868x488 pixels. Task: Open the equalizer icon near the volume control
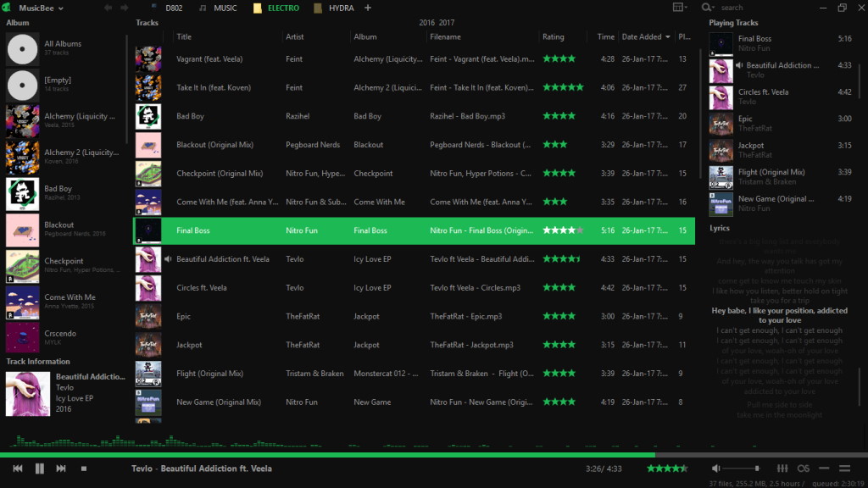click(x=782, y=468)
